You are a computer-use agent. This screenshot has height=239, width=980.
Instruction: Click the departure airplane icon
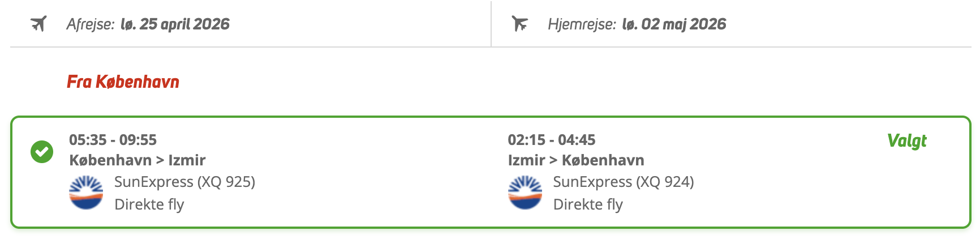(38, 24)
